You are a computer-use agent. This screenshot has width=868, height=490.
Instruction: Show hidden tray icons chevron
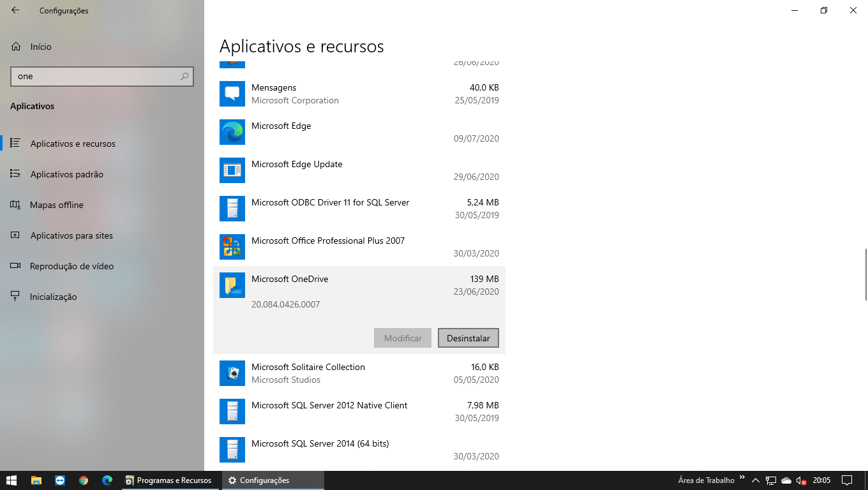(x=756, y=480)
